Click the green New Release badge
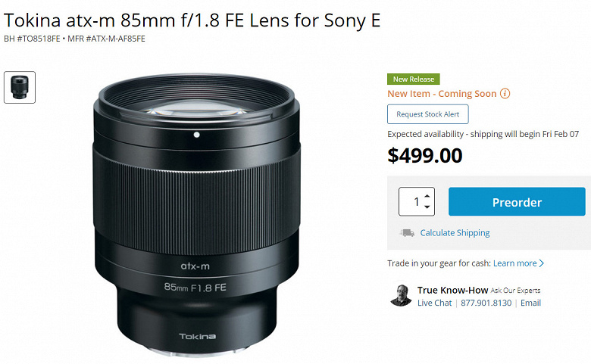591x364 pixels. [x=414, y=79]
